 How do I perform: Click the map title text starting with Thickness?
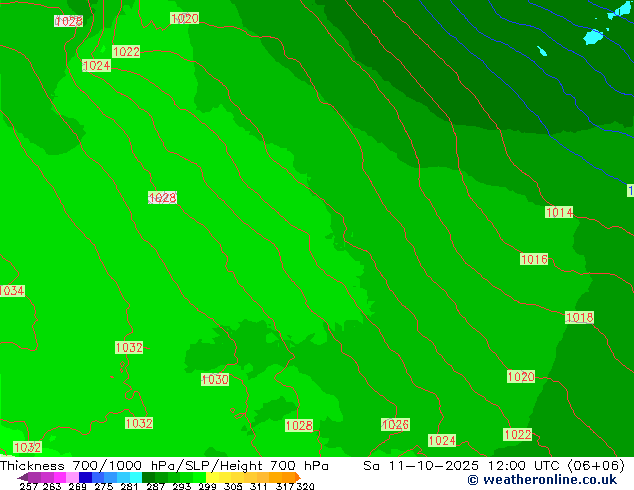[164, 465]
